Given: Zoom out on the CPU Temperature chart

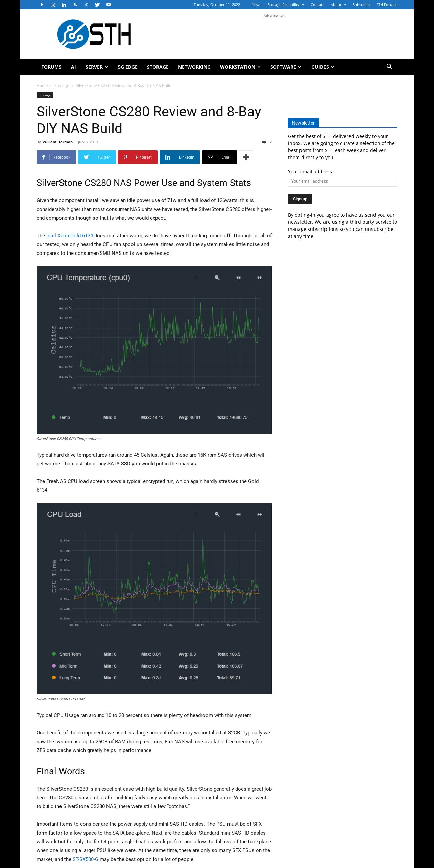Looking at the screenshot, I should click(217, 278).
